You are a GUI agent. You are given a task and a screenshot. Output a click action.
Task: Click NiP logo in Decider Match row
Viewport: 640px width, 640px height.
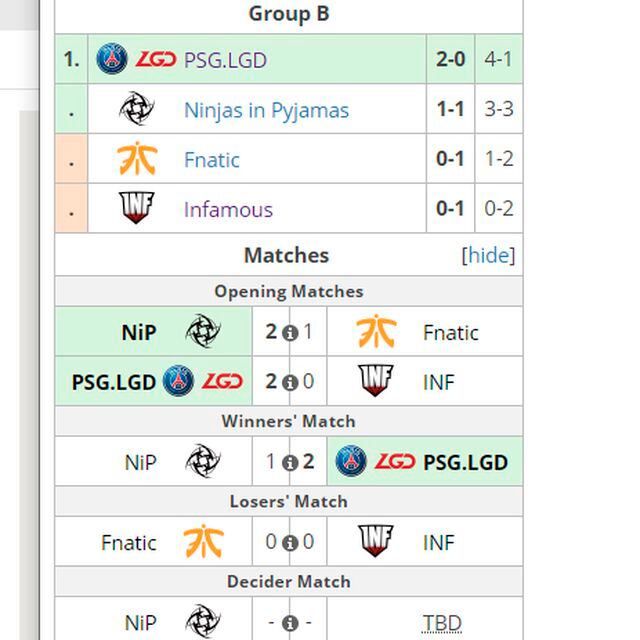tap(203, 622)
